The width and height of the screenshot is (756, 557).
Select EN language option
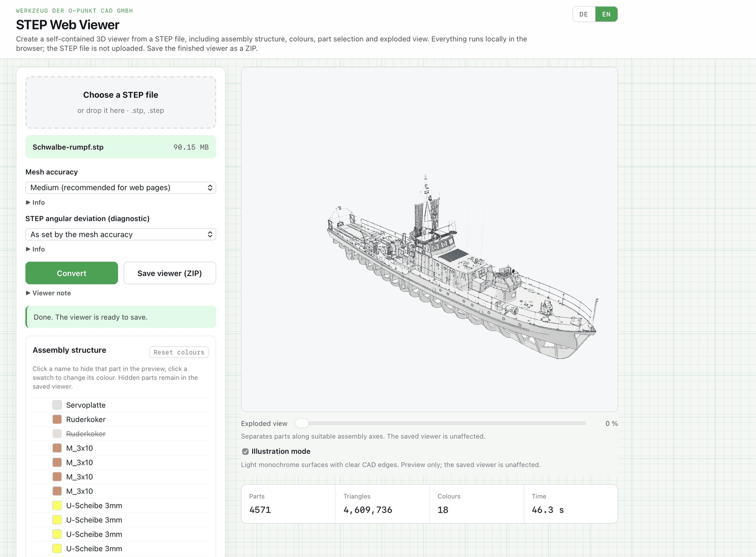point(606,14)
